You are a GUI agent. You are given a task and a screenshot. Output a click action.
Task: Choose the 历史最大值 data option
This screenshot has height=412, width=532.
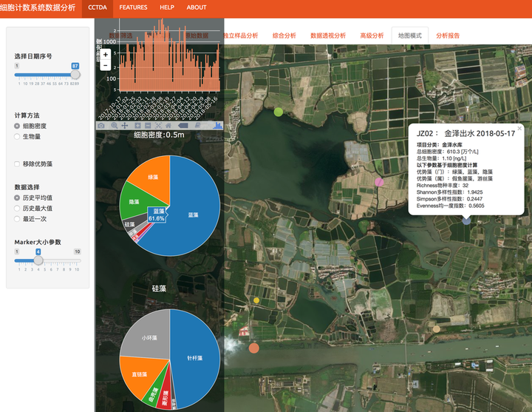pyautogui.click(x=17, y=209)
